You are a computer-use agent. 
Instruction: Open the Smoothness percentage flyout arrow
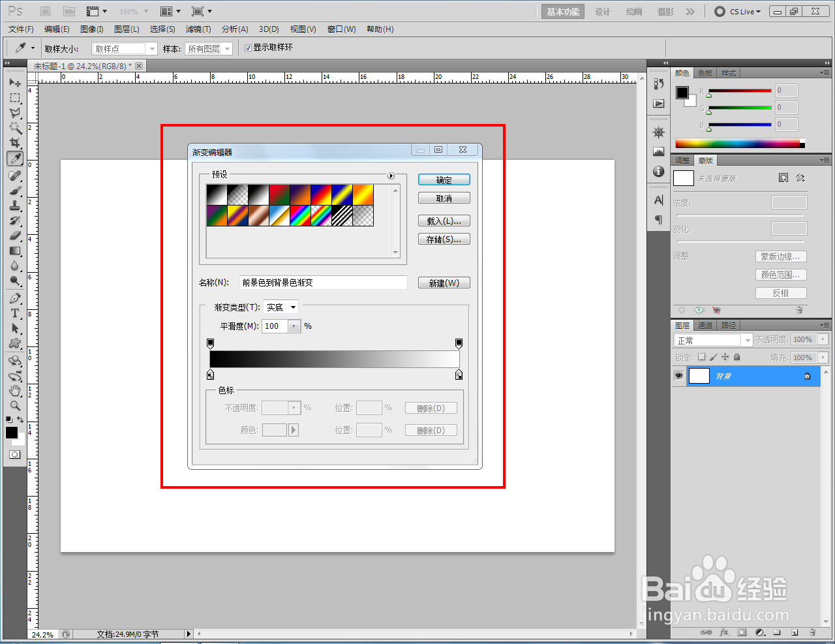click(x=294, y=326)
